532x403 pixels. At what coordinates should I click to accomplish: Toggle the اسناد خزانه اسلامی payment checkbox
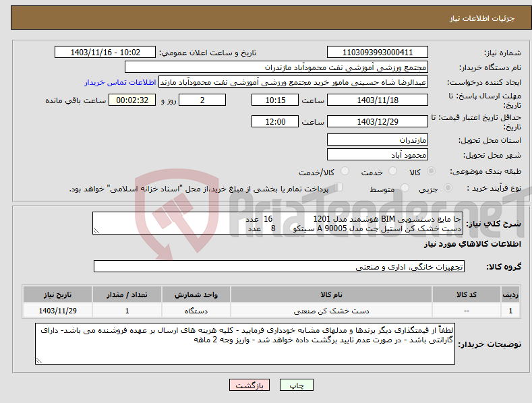pos(338,187)
